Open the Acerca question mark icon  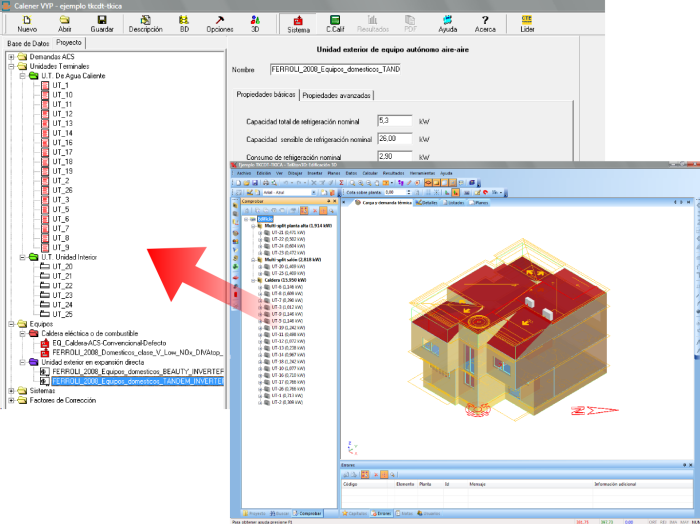(485, 24)
